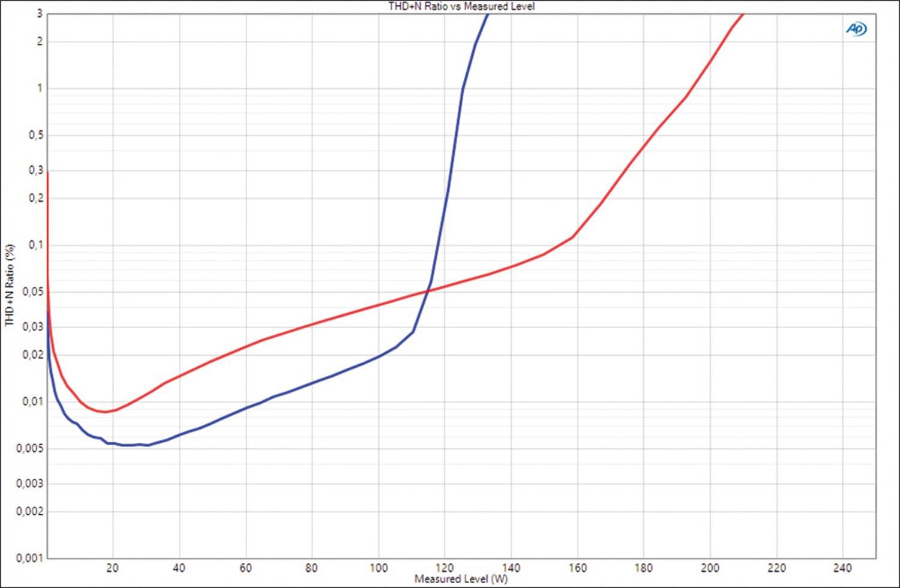Screen dimensions: 900x588
Task: Click the x-axis label 220
Action: coord(776,568)
